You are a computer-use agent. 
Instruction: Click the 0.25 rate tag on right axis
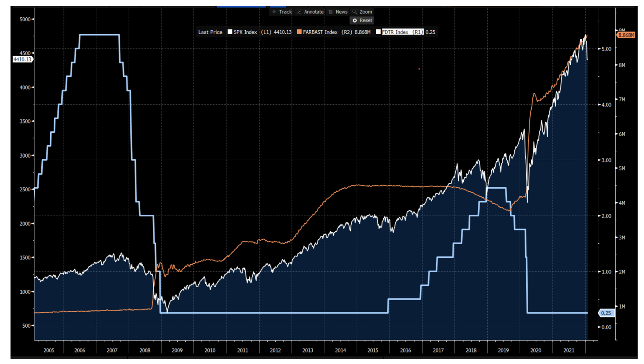click(x=606, y=313)
